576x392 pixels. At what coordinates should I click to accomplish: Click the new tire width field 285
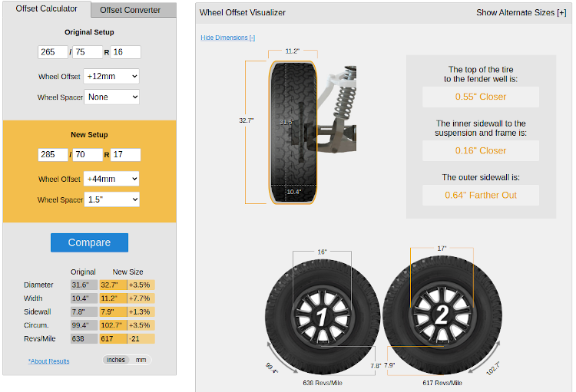(x=53, y=155)
